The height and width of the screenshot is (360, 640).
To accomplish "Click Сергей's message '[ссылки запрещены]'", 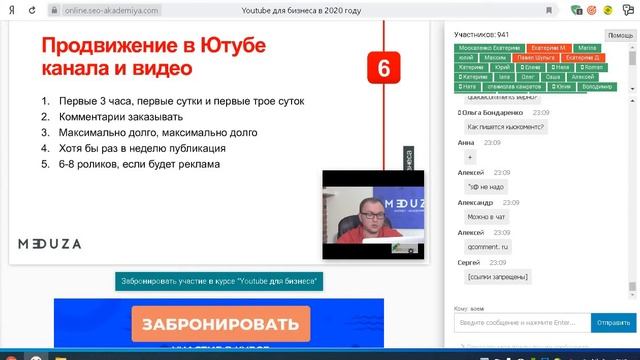I will pyautogui.click(x=498, y=277).
